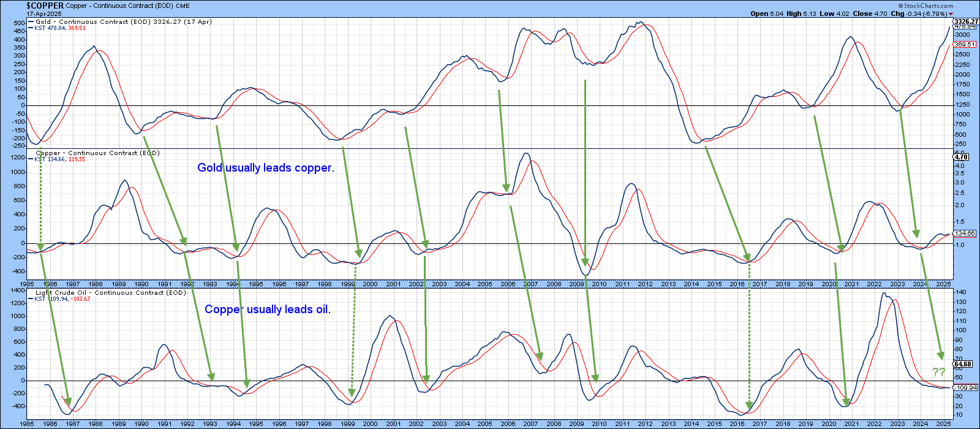Click the red 369.51 KST signal label
Viewport: 980px width, 429px height.
(965, 45)
